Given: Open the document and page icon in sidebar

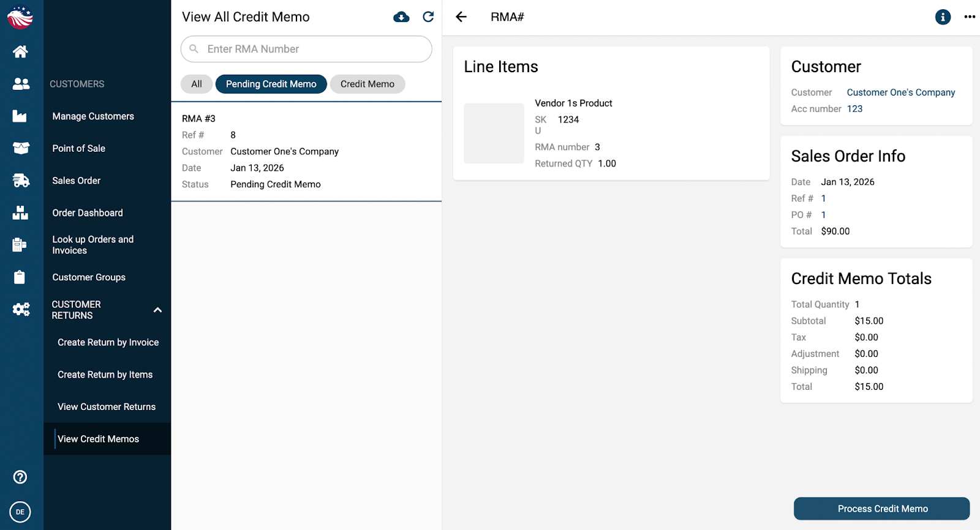Looking at the screenshot, I should click(x=20, y=245).
